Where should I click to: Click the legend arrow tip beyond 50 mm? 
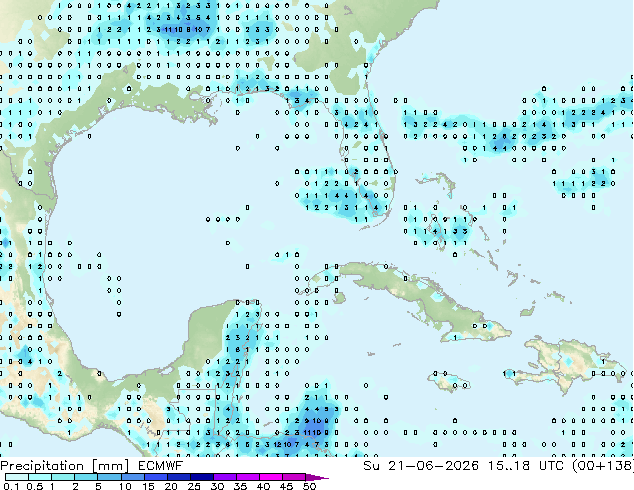pyautogui.click(x=317, y=477)
